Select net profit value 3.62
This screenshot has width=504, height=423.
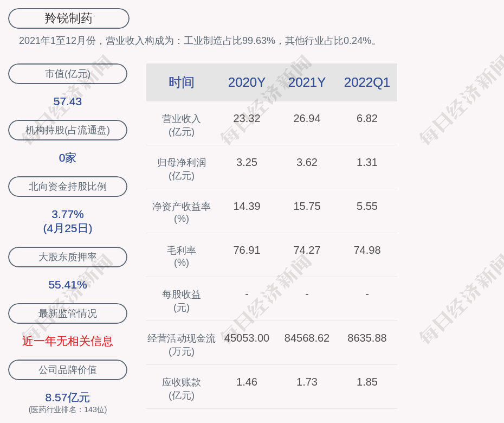coord(307,162)
